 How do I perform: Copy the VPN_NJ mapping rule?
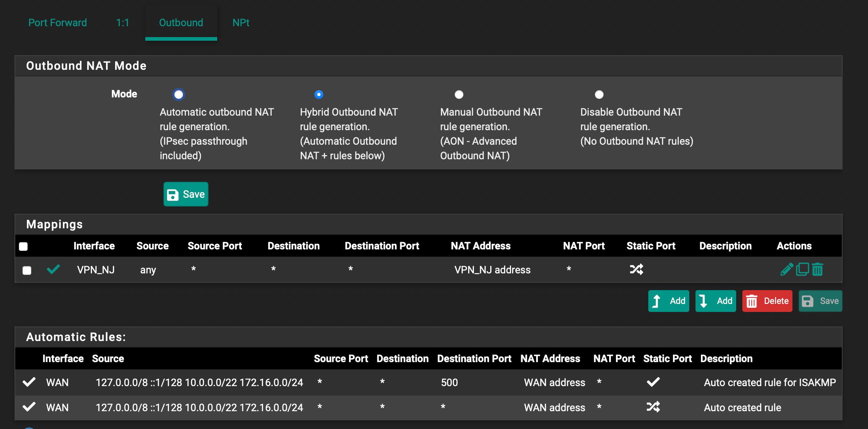click(802, 269)
